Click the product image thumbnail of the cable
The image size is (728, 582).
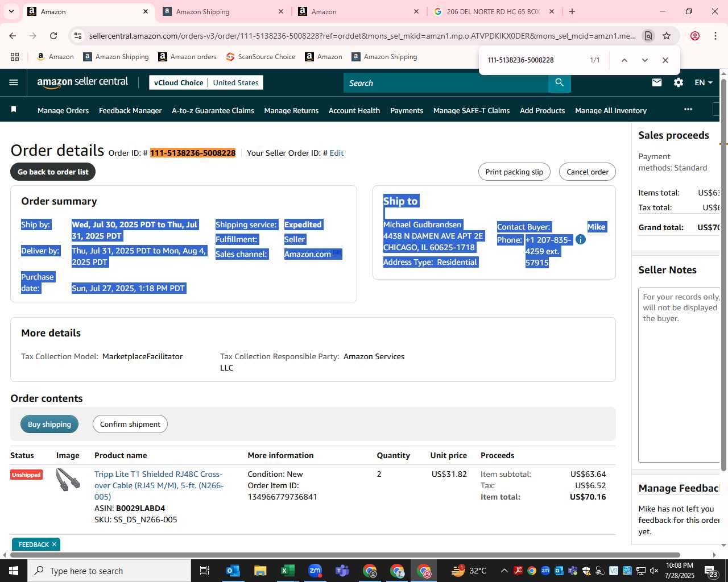(68, 480)
